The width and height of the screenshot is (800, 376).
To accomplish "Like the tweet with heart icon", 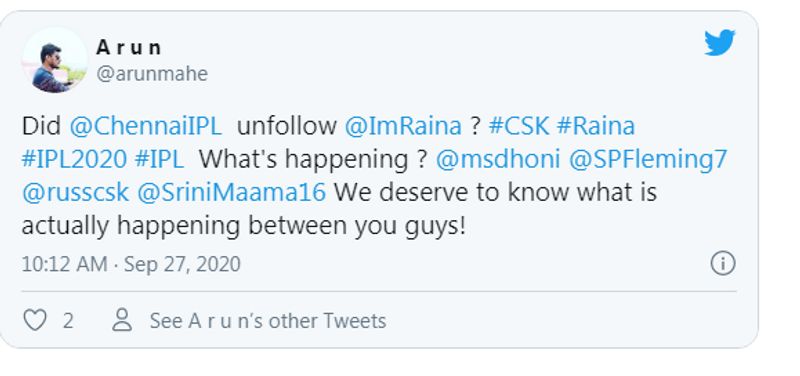I will pyautogui.click(x=35, y=320).
